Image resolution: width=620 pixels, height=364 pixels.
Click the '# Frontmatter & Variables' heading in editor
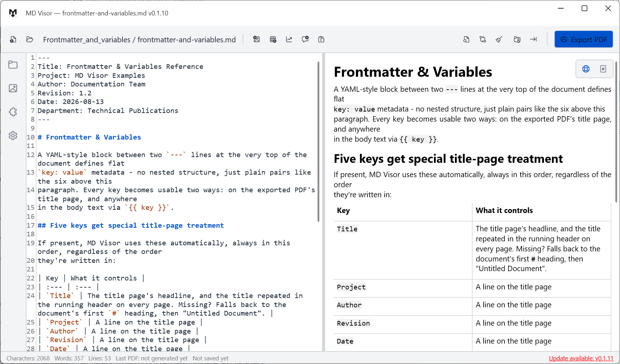[x=89, y=137]
